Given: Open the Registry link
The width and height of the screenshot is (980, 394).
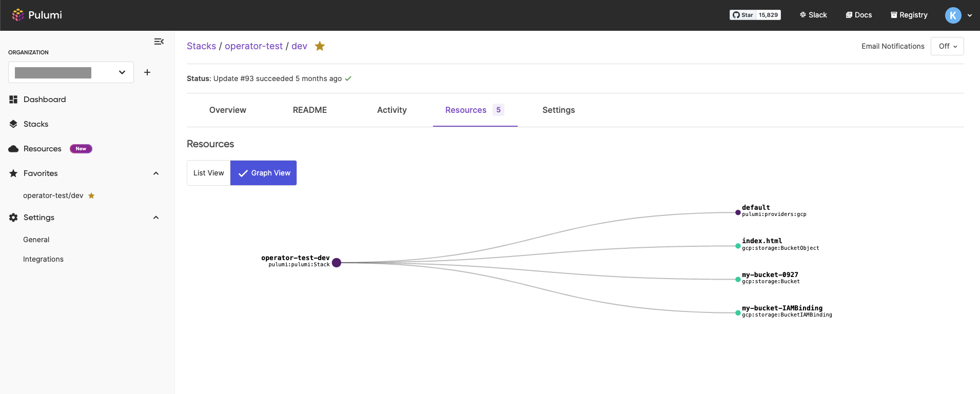Looking at the screenshot, I should (909, 15).
